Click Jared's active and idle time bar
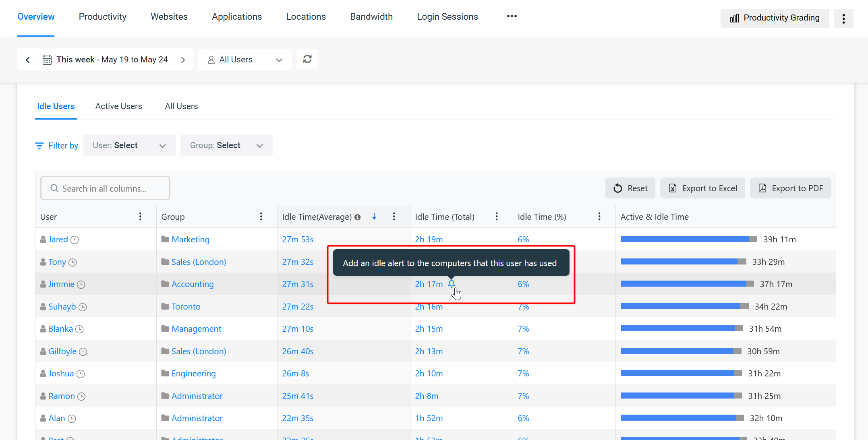The height and width of the screenshot is (440, 868). (689, 239)
